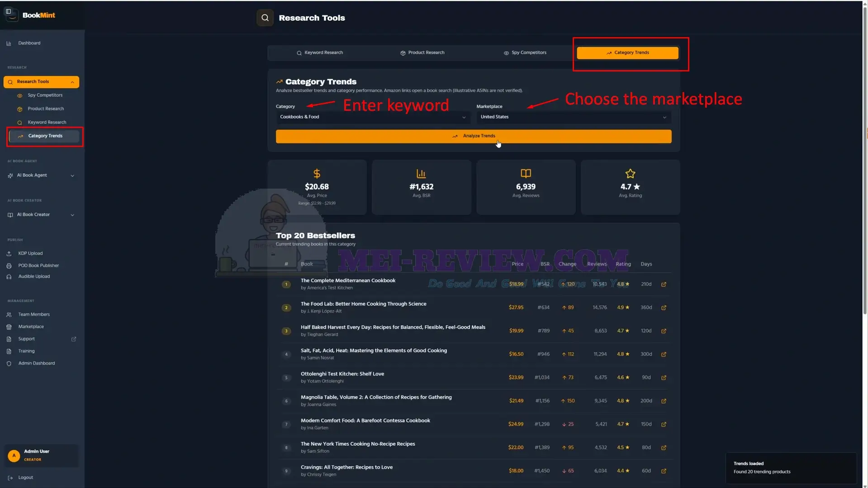
Task: Switch to the Product Research tab
Action: (422, 53)
